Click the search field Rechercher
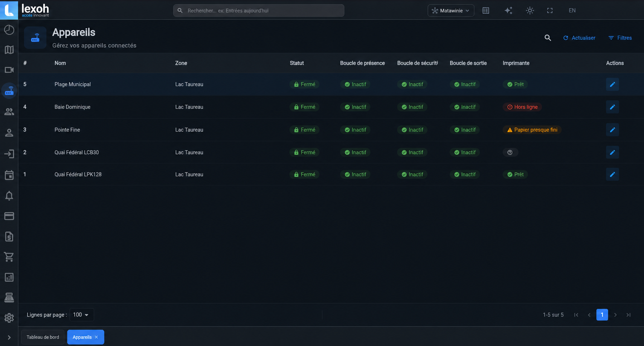Screen dimensions: 644x346 259,11
